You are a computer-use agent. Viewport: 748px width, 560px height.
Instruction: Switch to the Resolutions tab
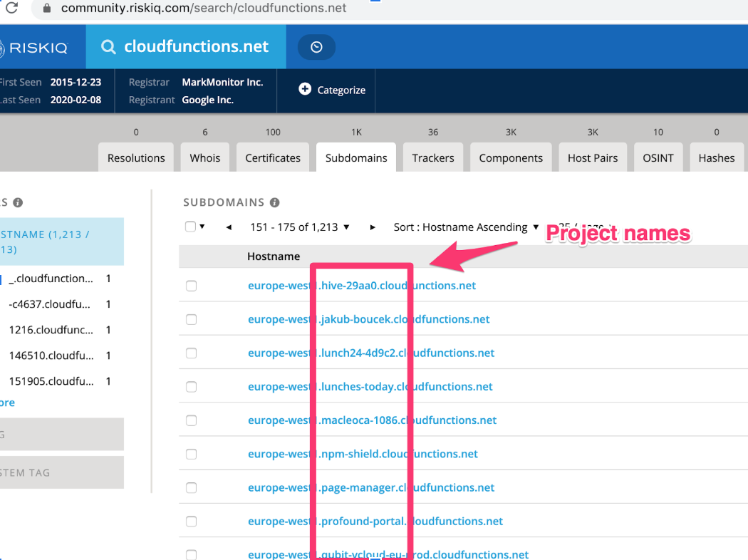(x=136, y=157)
